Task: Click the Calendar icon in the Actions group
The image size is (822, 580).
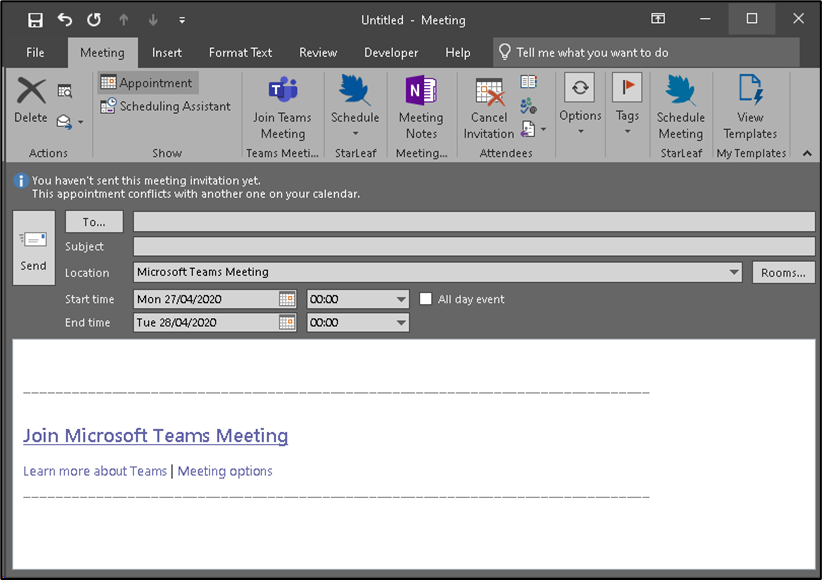Action: point(64,91)
